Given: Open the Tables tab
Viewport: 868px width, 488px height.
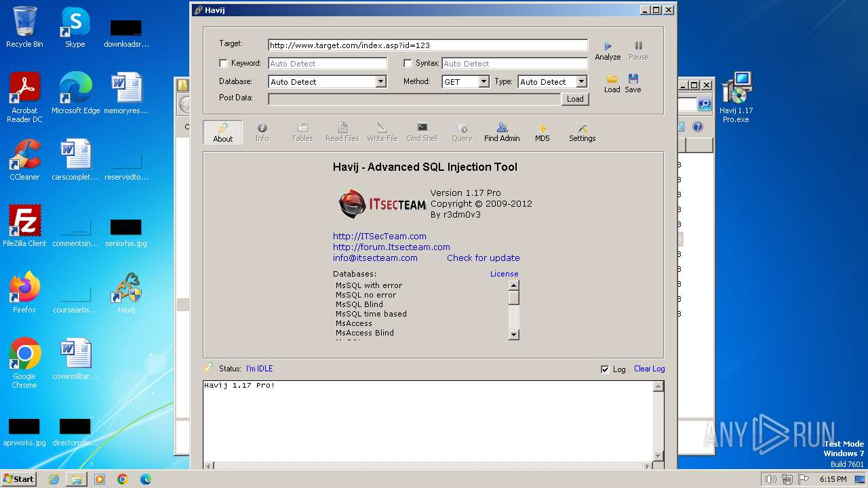Looking at the screenshot, I should (x=302, y=132).
